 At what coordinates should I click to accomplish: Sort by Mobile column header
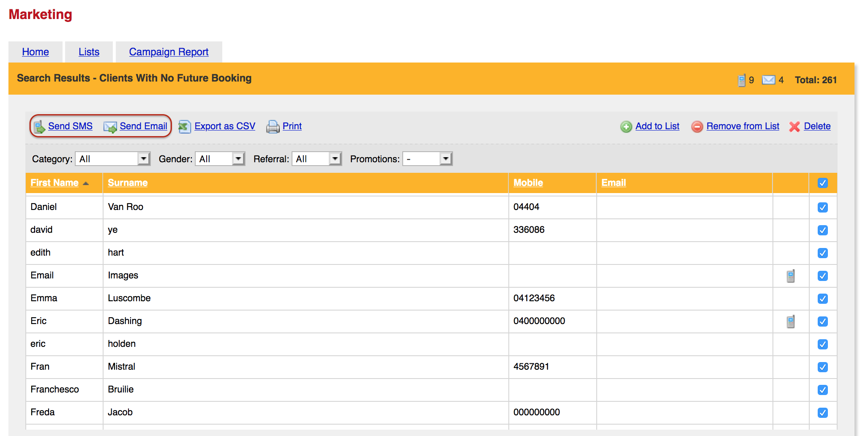click(528, 183)
